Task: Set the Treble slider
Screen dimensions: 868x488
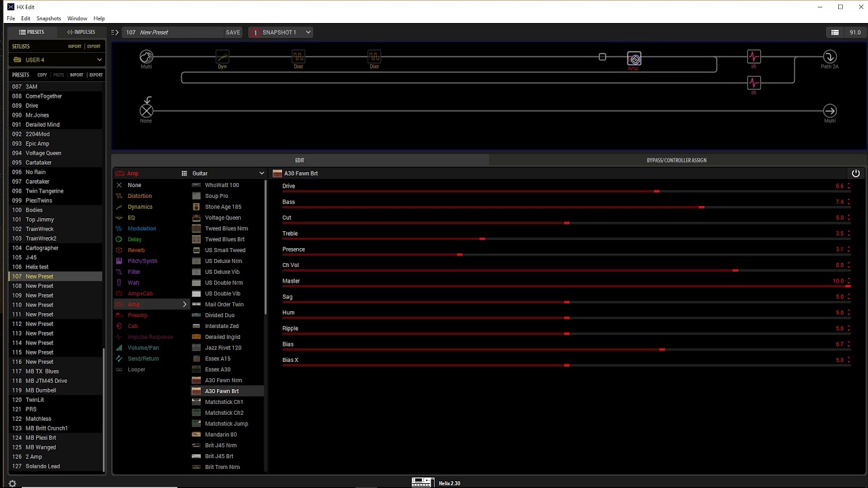Action: (x=566, y=239)
